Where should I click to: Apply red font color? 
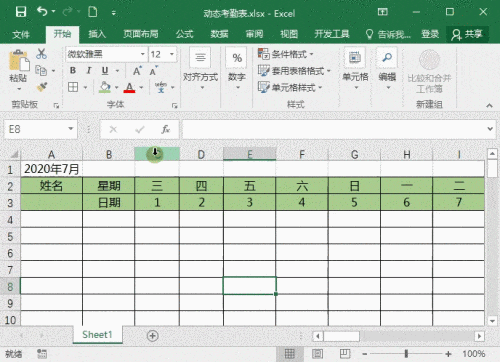pos(129,87)
